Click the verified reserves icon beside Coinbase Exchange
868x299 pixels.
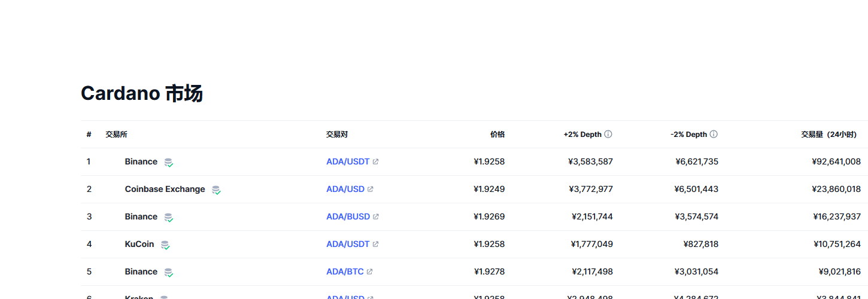coord(216,190)
